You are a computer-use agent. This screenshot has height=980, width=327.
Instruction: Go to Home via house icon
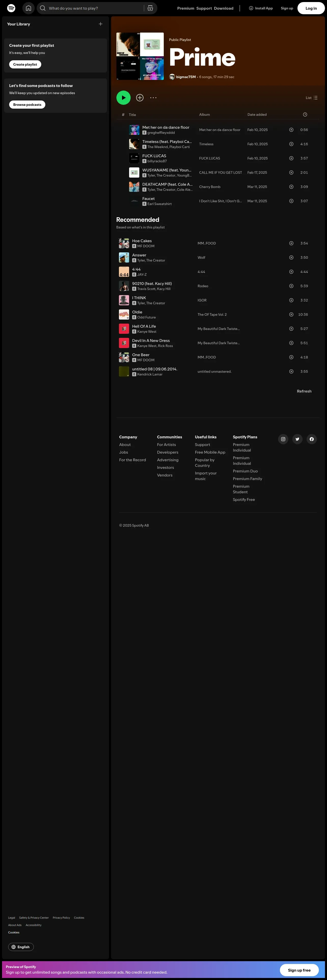point(29,8)
